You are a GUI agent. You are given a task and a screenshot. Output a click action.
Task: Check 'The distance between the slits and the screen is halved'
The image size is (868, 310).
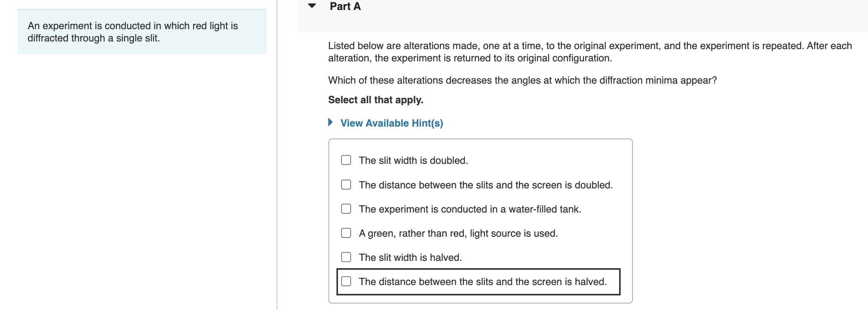point(346,281)
